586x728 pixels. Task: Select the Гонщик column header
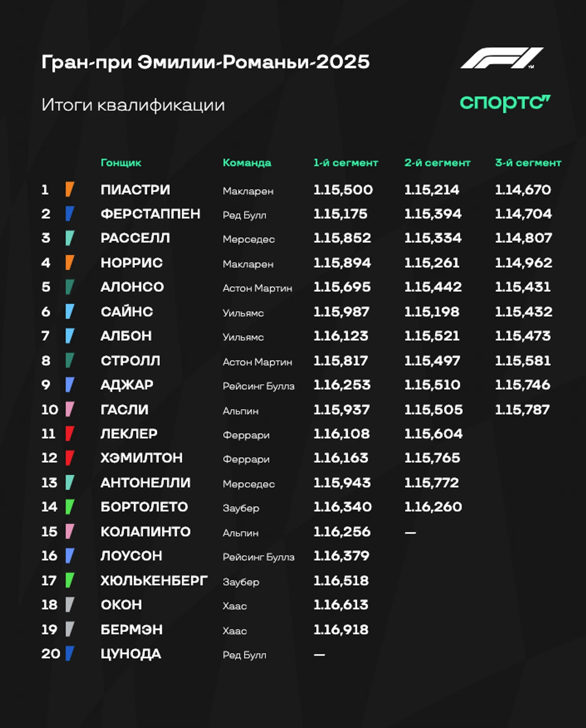click(121, 163)
